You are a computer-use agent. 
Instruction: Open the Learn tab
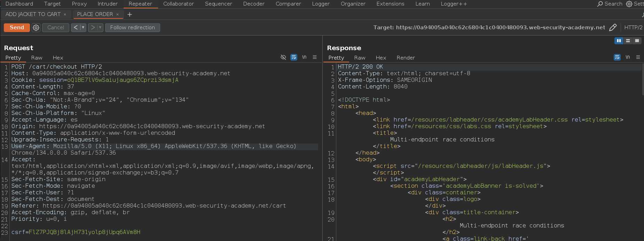pos(423,4)
